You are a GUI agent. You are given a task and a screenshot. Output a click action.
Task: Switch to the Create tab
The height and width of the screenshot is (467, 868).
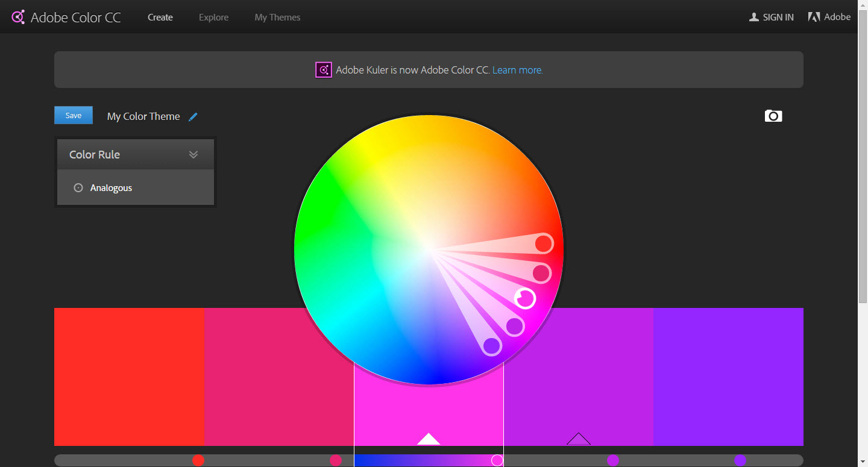pos(160,17)
